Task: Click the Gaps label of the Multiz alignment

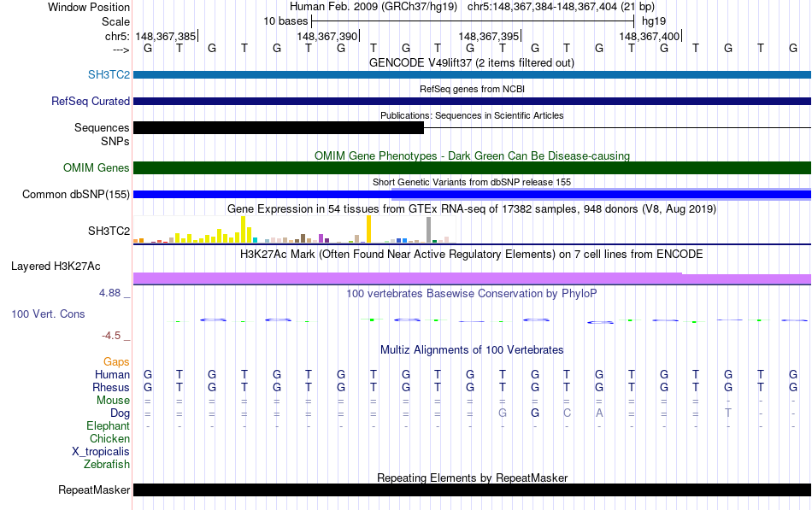Action: point(116,361)
